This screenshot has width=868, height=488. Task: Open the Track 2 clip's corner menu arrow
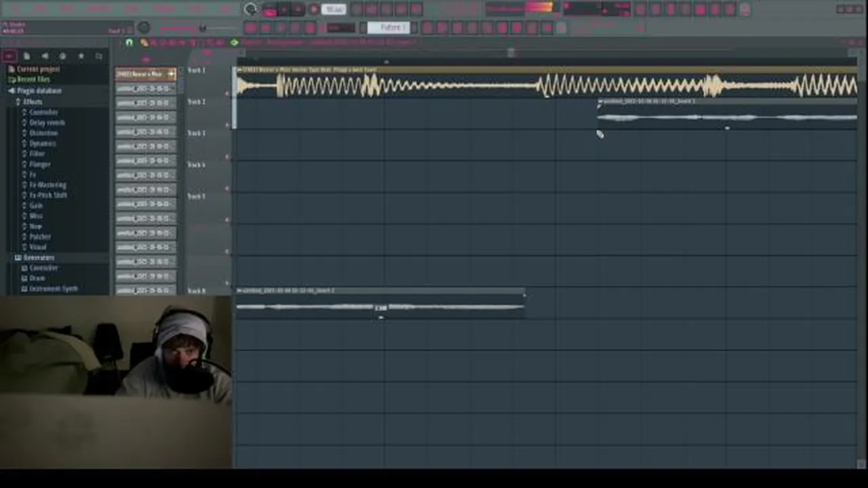[x=599, y=102]
